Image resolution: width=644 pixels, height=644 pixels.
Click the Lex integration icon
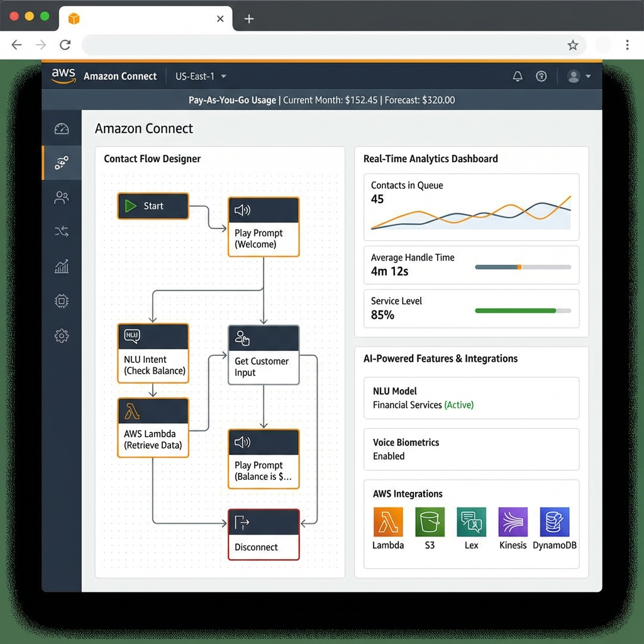pos(472,522)
